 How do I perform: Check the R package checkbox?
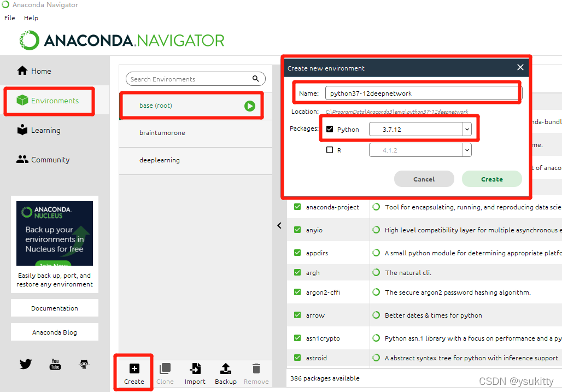coord(330,150)
